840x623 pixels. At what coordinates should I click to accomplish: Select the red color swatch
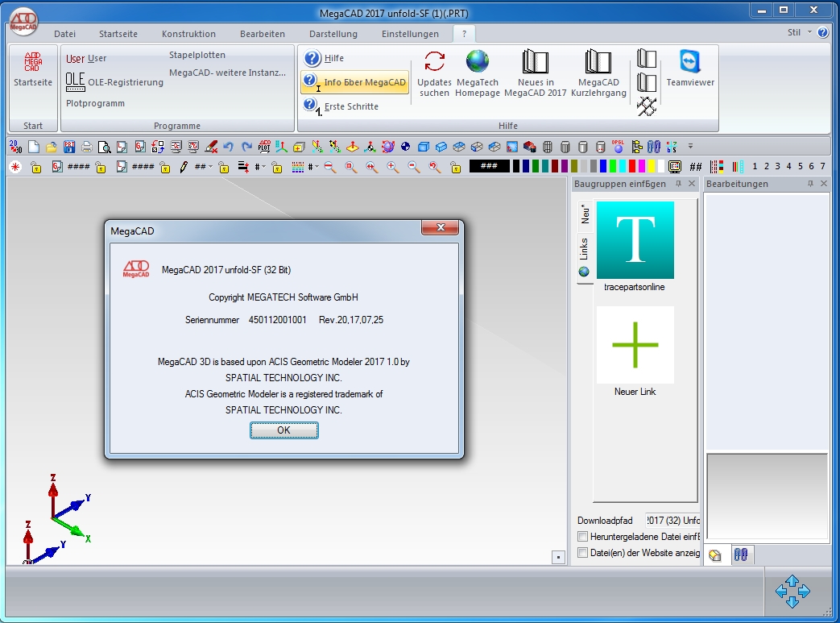pos(632,167)
